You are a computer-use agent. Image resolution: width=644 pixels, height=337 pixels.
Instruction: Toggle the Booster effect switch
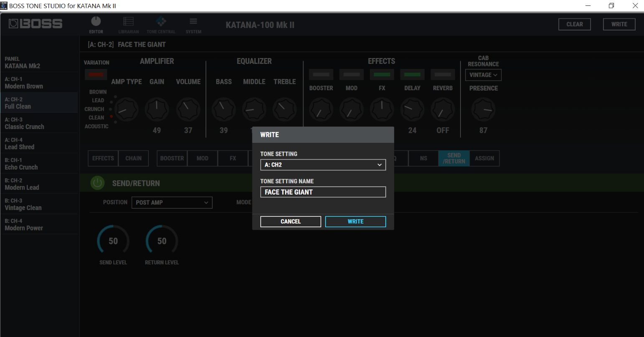point(321,75)
